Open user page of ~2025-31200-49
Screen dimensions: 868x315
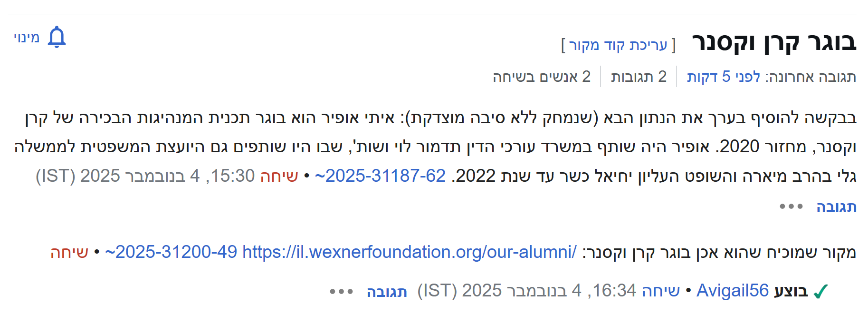point(171,252)
